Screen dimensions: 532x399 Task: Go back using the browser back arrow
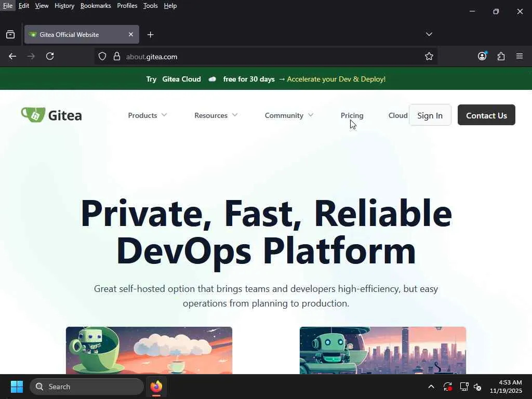(x=12, y=56)
